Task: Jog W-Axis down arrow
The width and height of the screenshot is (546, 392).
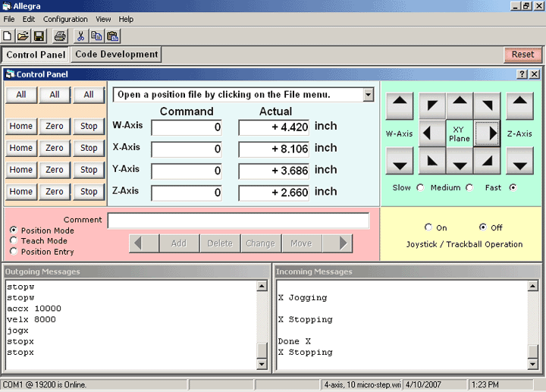Action: pos(400,161)
